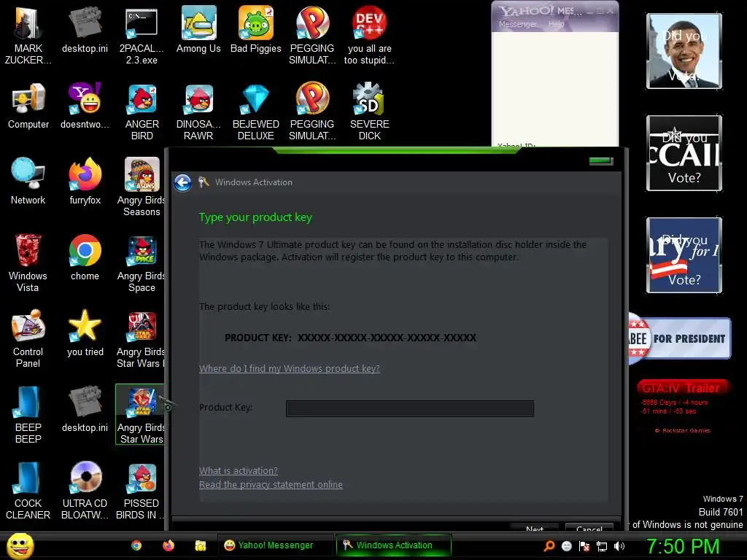This screenshot has height=560, width=747.
Task: Click the Next button in Windows Activation
Action: (x=534, y=528)
